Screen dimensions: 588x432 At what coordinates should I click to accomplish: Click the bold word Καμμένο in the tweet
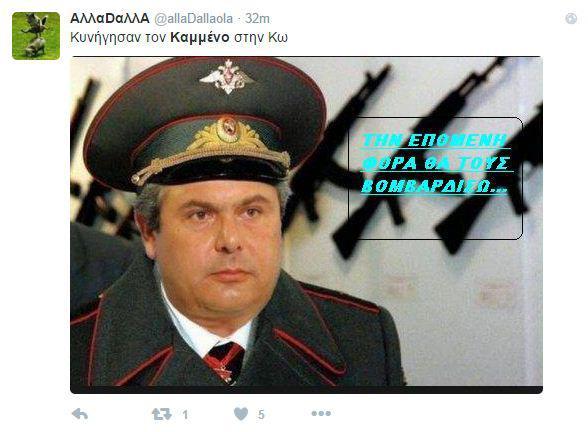(x=200, y=38)
